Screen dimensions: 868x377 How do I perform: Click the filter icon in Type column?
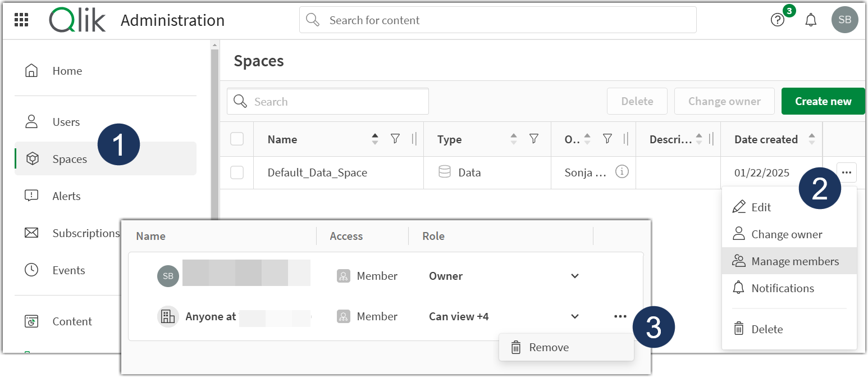534,139
